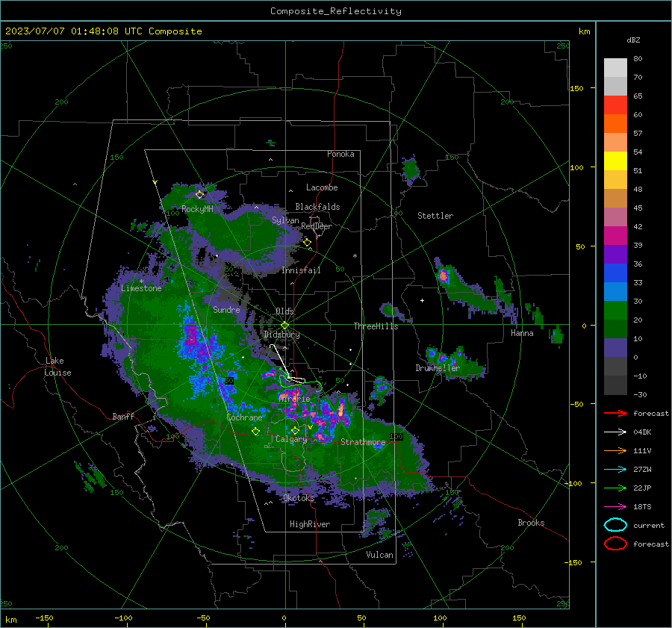Click the Calgary label
The height and width of the screenshot is (628, 672).
291,439
